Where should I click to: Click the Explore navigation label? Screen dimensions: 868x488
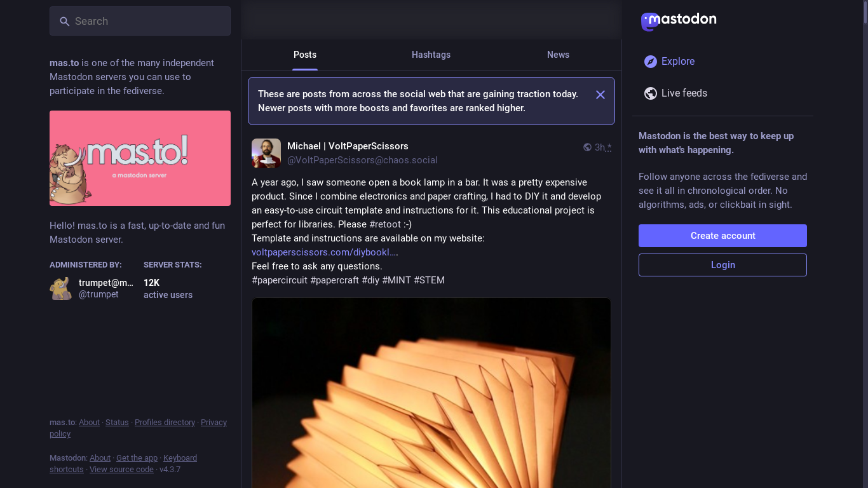pyautogui.click(x=678, y=62)
